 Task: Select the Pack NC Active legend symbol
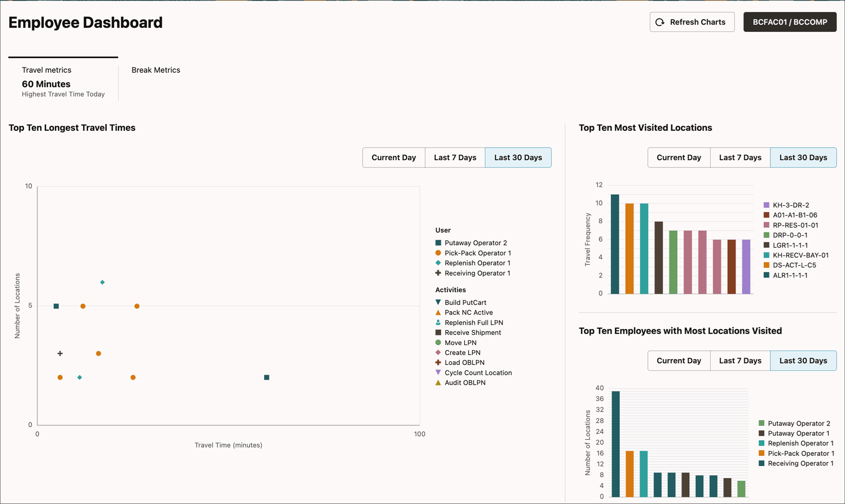pyautogui.click(x=438, y=312)
